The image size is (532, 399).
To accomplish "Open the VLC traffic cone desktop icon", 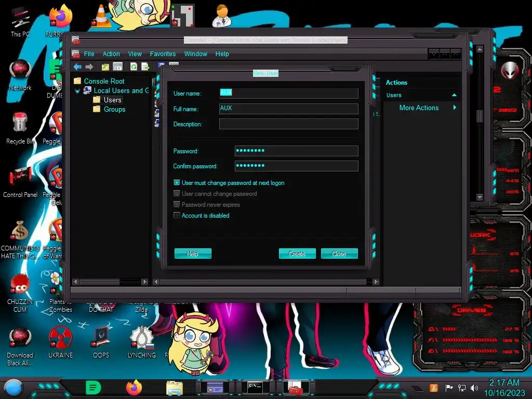I will (x=101, y=16).
